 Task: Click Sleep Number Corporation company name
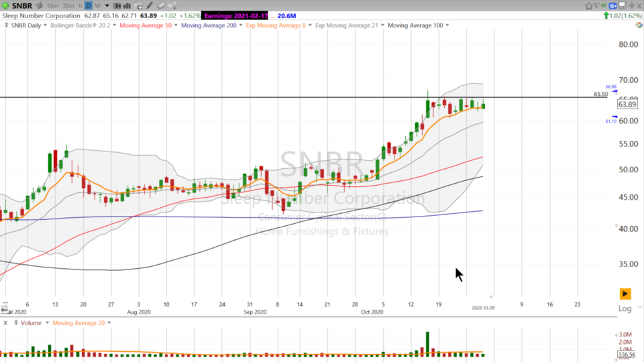click(41, 15)
